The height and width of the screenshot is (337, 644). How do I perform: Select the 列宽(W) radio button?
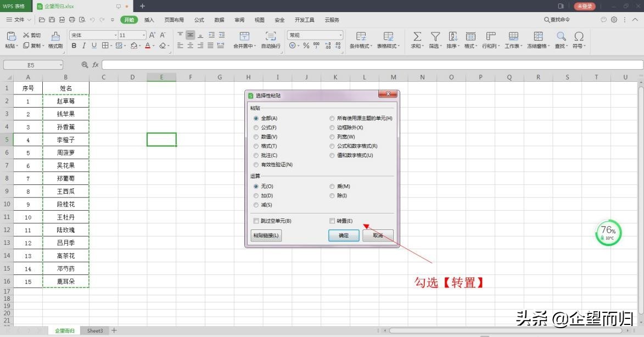(332, 137)
